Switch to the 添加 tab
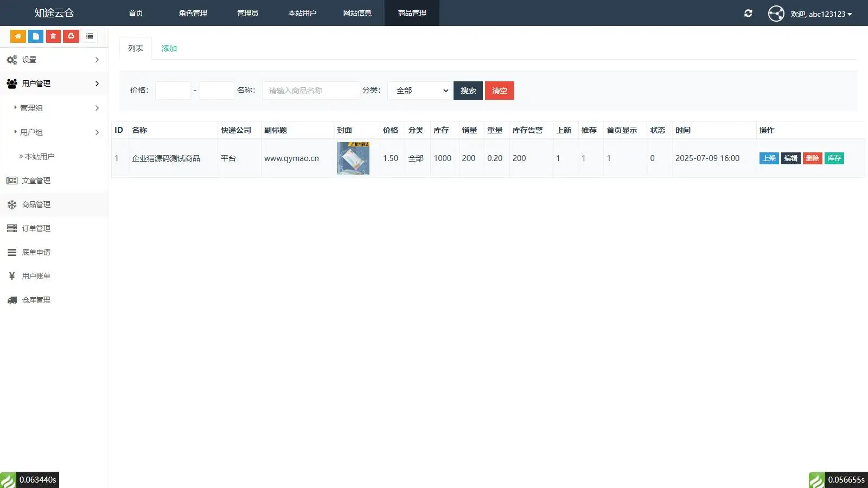868x488 pixels. coord(169,48)
